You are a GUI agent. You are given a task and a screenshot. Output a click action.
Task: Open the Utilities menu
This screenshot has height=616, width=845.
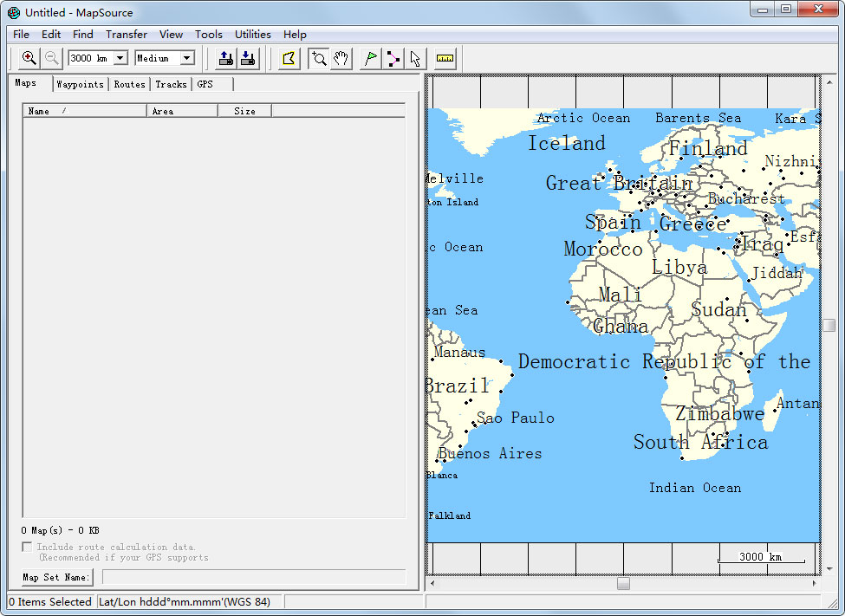tap(253, 35)
